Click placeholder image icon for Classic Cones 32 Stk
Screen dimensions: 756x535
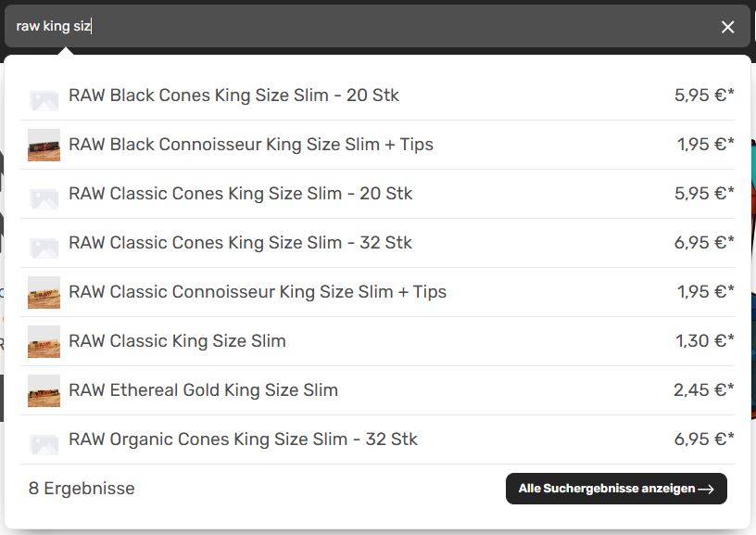(x=44, y=245)
